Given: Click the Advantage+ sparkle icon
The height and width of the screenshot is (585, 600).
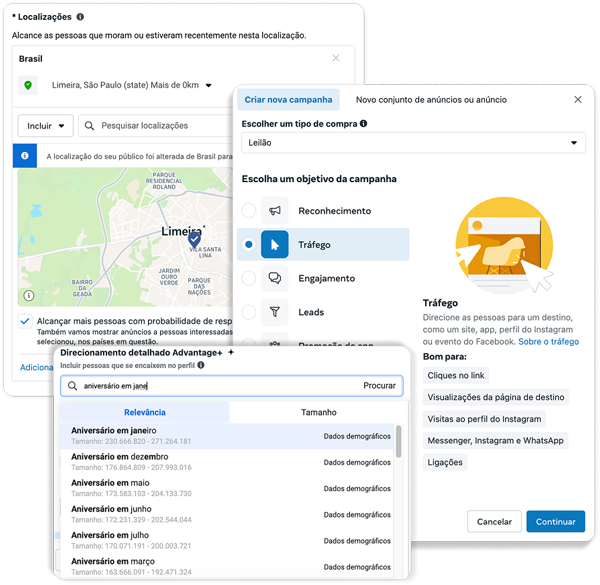Looking at the screenshot, I should point(231,353).
